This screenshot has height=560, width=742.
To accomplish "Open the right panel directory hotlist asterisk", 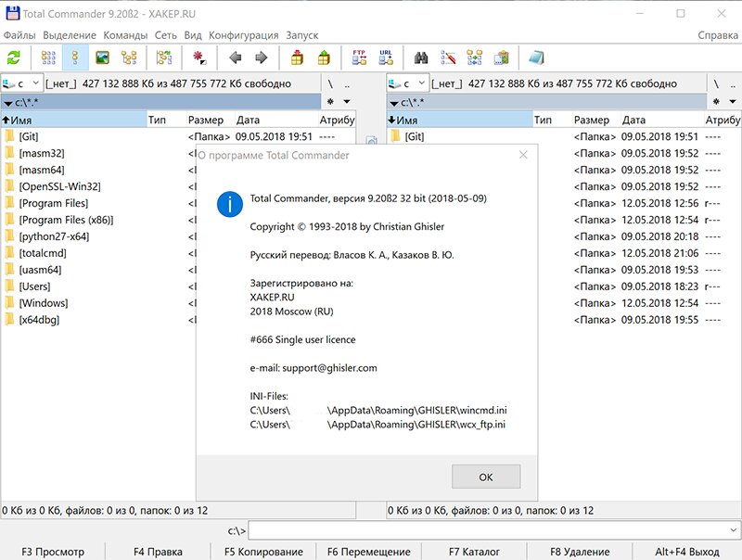I will pos(716,102).
